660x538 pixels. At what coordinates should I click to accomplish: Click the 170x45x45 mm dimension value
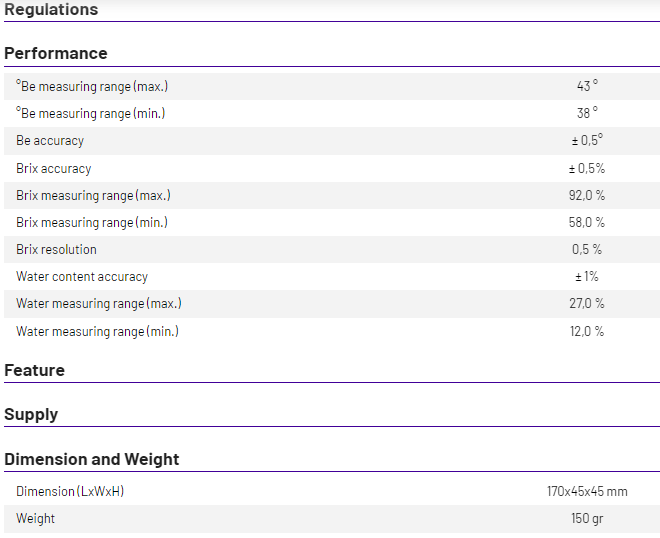587,491
